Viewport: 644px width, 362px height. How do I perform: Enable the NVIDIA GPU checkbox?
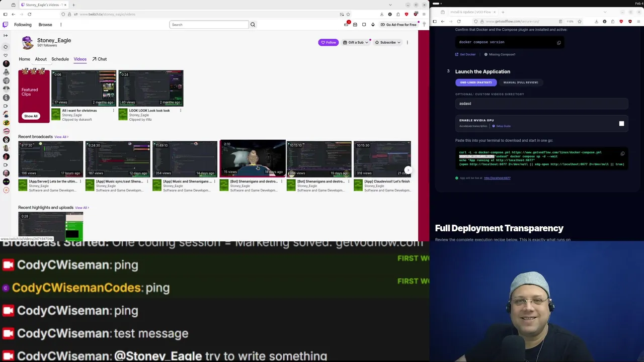621,124
